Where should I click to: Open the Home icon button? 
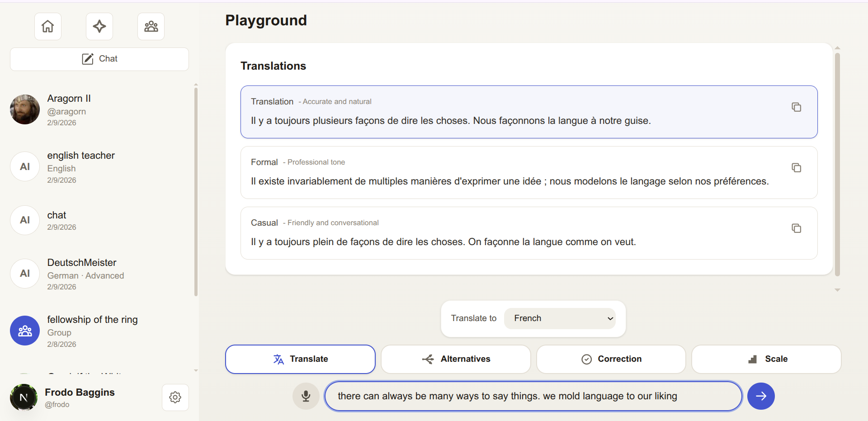click(x=48, y=27)
